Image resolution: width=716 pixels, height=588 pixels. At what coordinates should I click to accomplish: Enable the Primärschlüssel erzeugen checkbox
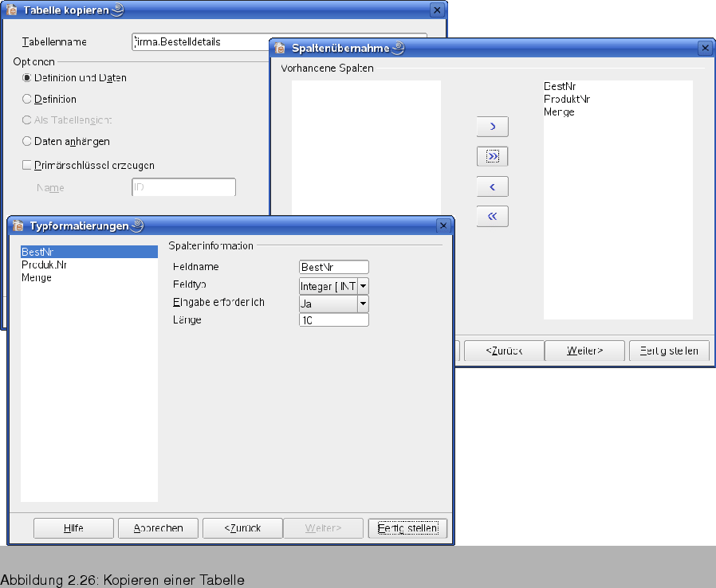point(26,165)
